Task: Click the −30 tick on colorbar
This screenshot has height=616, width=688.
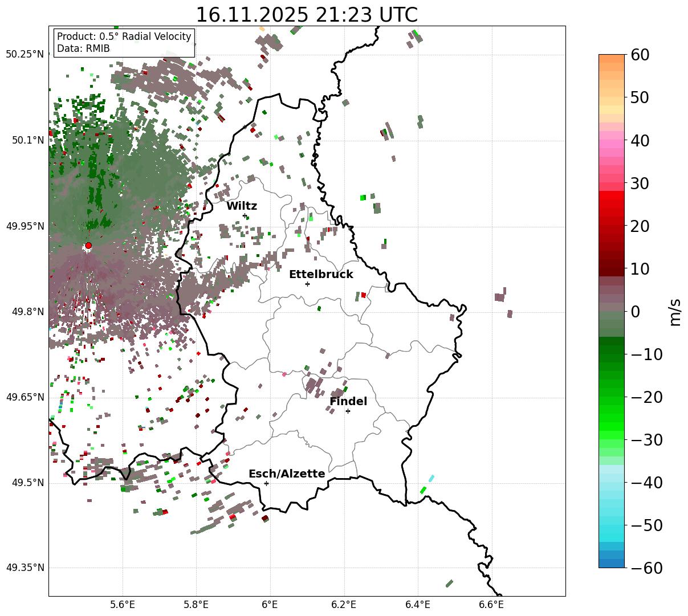Action: 647,440
